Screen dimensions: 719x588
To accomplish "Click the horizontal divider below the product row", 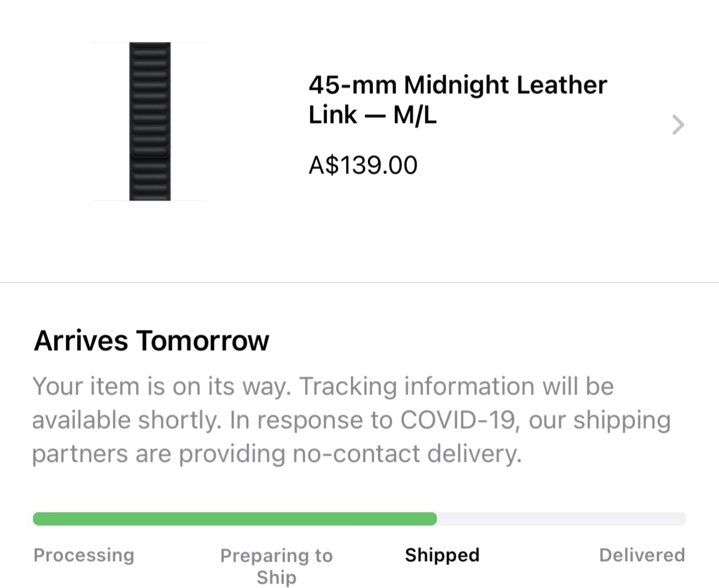I will coord(359,283).
